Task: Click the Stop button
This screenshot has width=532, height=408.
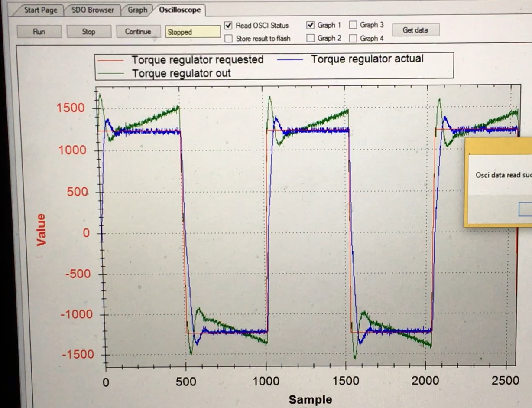Action: tap(88, 32)
